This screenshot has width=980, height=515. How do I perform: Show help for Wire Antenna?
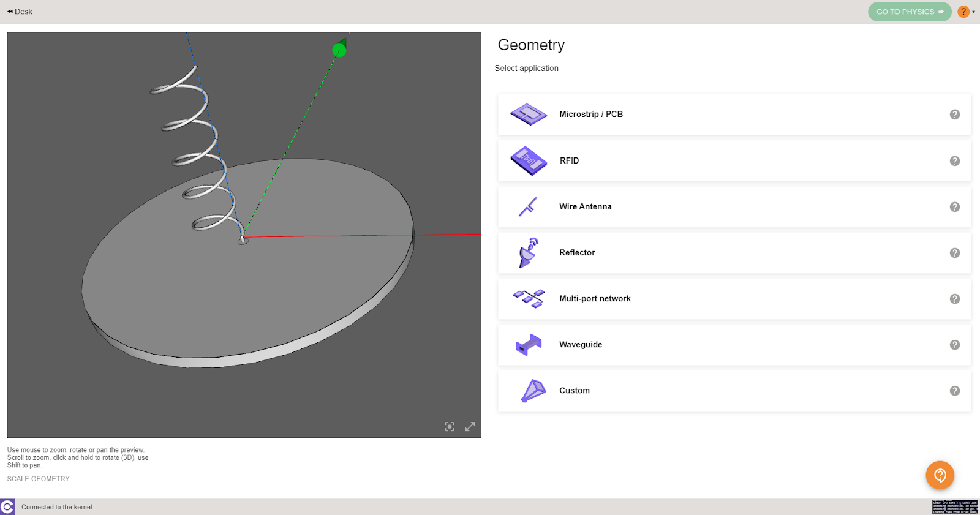click(x=955, y=207)
